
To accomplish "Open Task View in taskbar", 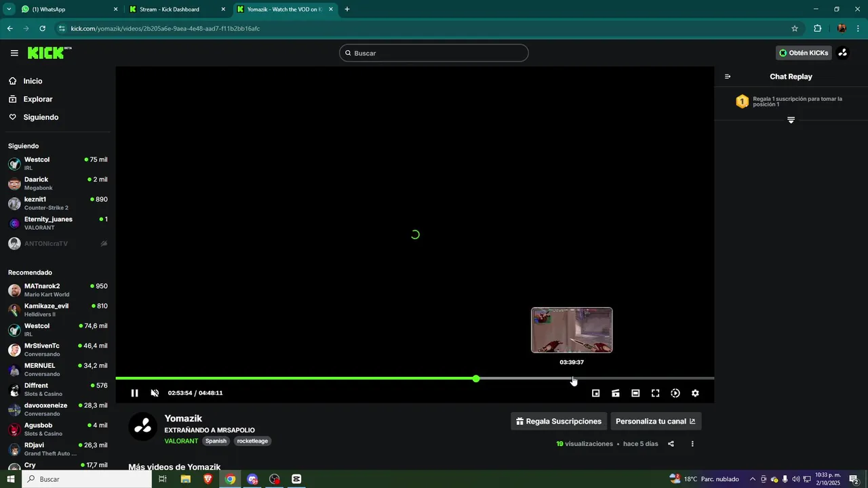I will click(x=163, y=479).
